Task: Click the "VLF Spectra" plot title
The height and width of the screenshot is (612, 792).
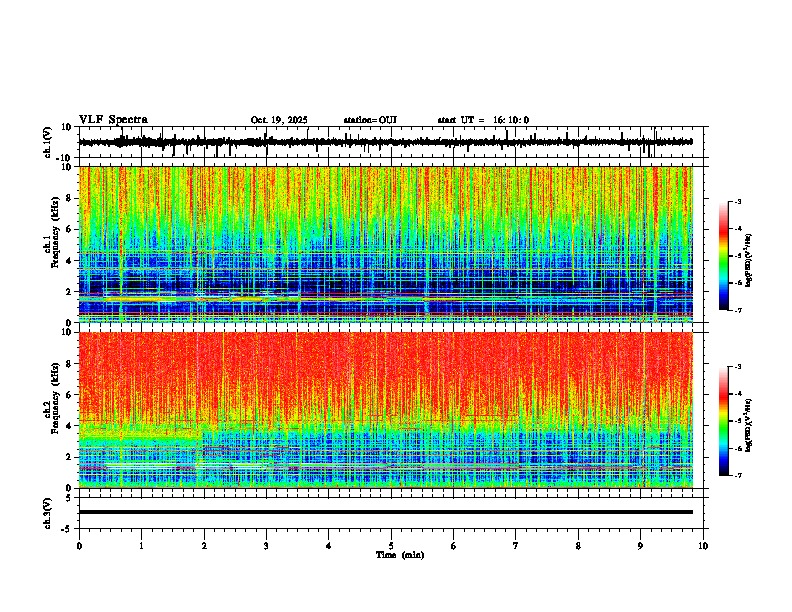Action: (x=113, y=120)
